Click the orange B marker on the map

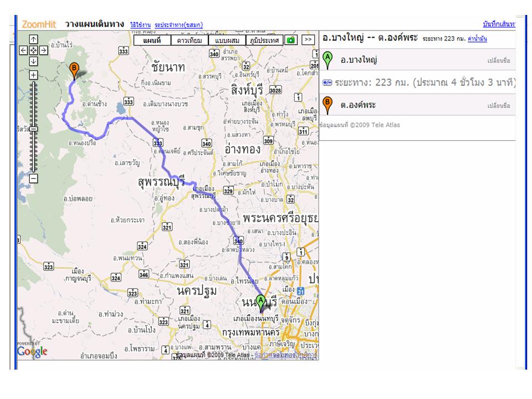coord(74,70)
